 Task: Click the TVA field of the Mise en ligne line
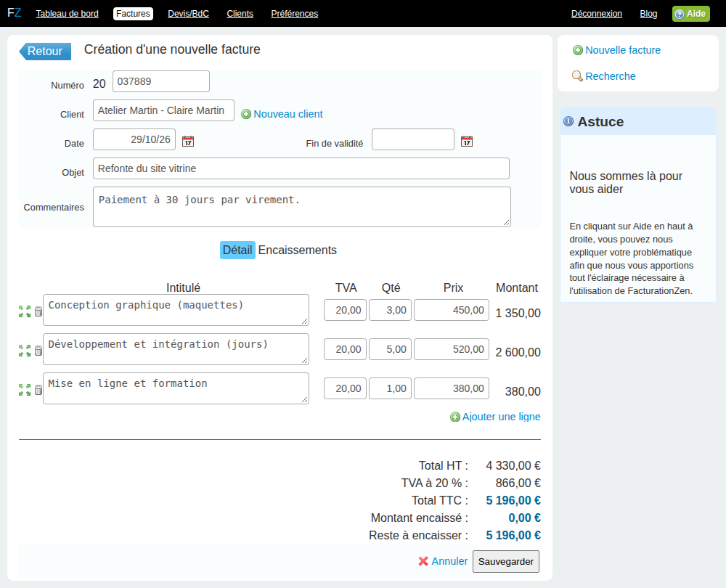pyautogui.click(x=345, y=388)
